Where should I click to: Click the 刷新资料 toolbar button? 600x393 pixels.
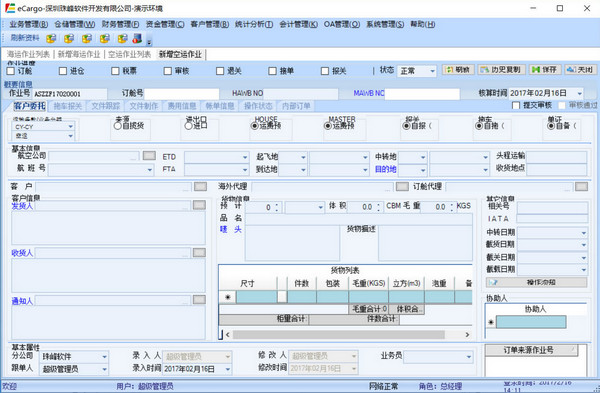tap(25, 38)
